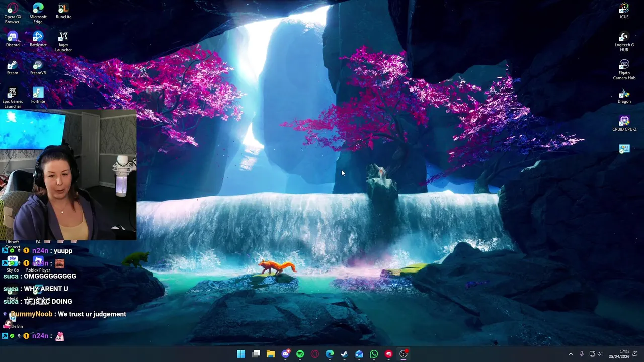The image size is (644, 362).
Task: Open Microsoft Edge from the taskbar
Action: point(330,354)
